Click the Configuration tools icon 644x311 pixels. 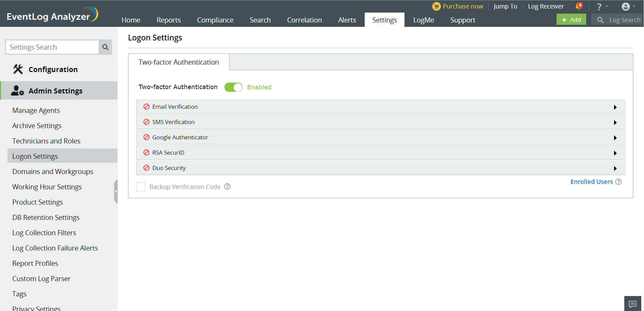[x=18, y=69]
